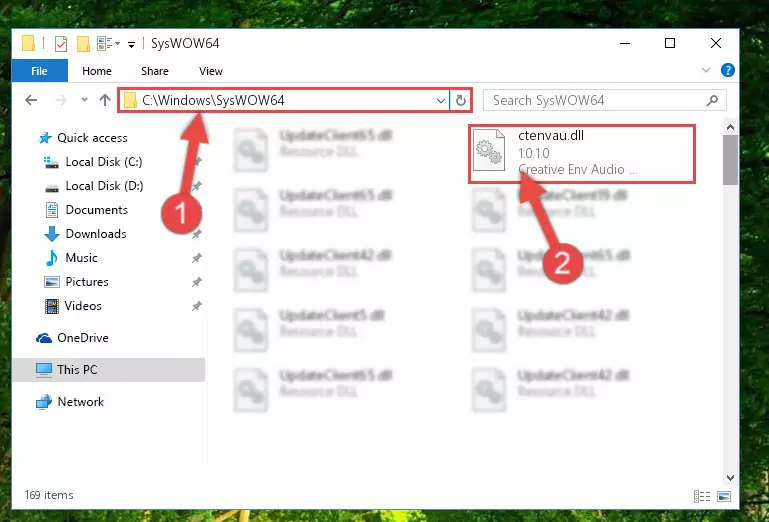Screen dimensions: 769x522
Task: Minimize the SysWOW64 window
Action: (x=625, y=43)
